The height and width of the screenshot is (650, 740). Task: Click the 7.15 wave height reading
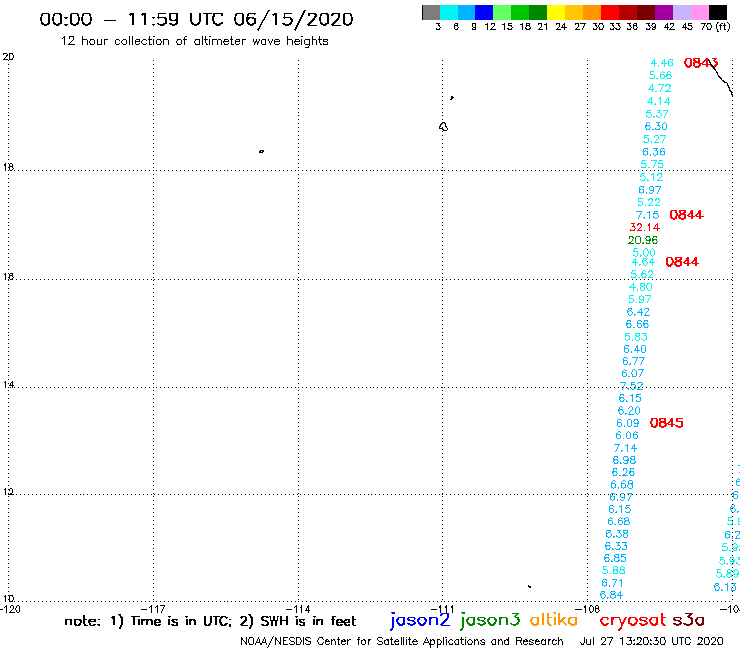(x=647, y=215)
